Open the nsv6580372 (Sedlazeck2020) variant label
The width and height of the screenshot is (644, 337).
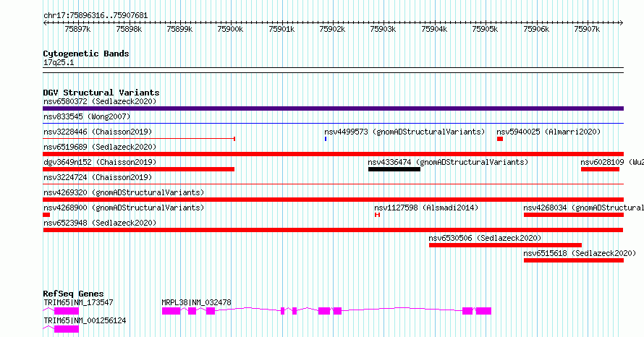[x=100, y=101]
